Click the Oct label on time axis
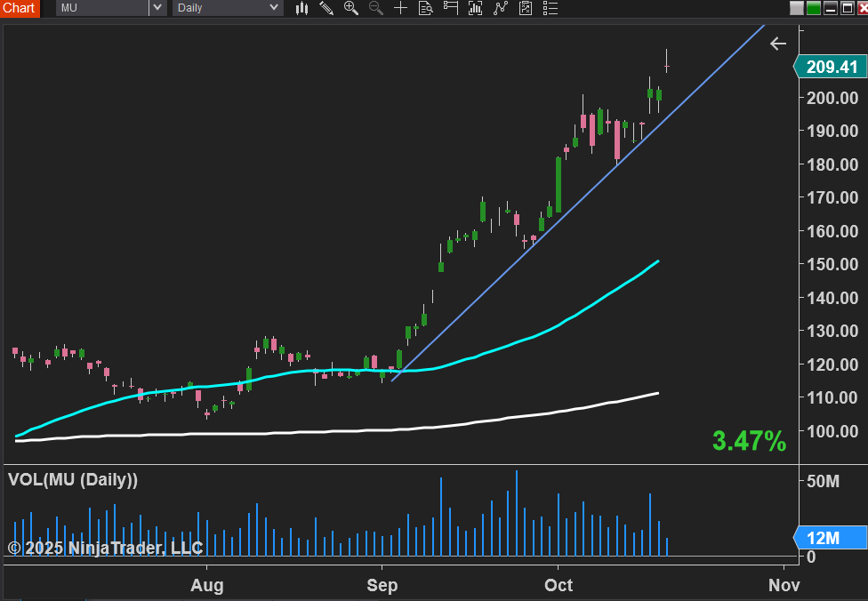This screenshot has width=868, height=601. [x=558, y=585]
